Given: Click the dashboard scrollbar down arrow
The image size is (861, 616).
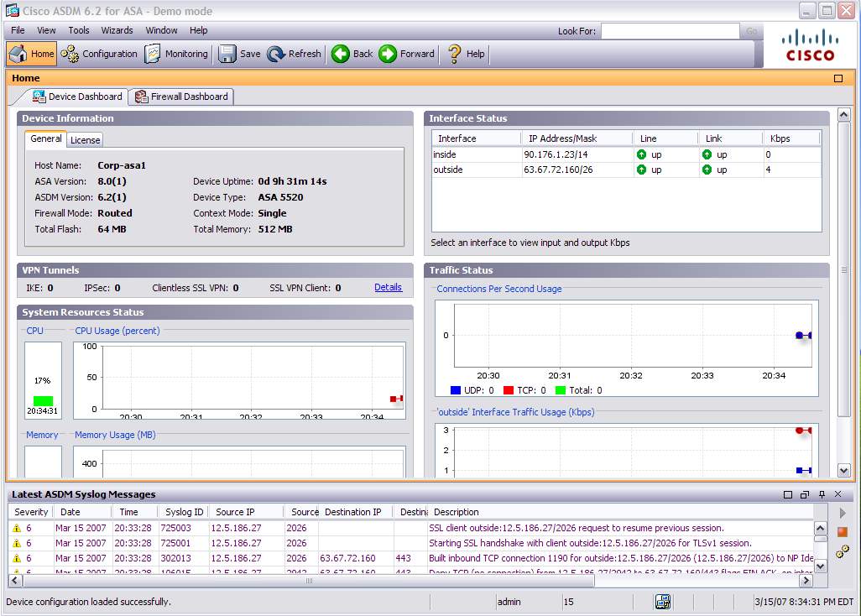Looking at the screenshot, I should coord(844,470).
